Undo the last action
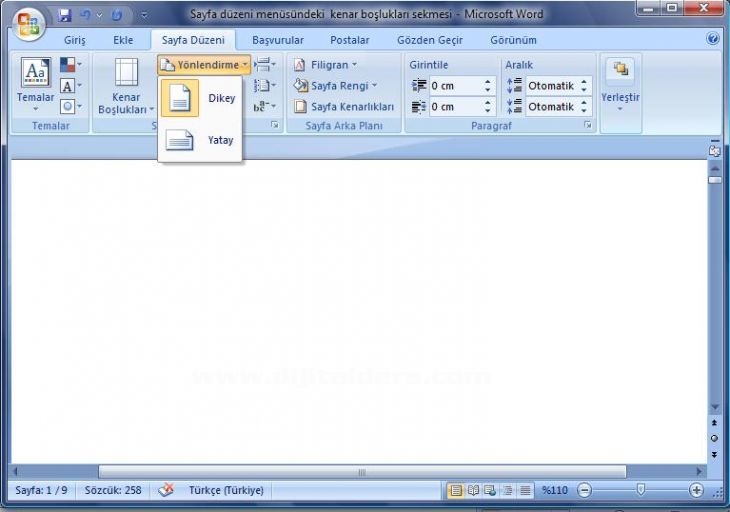 (85, 15)
